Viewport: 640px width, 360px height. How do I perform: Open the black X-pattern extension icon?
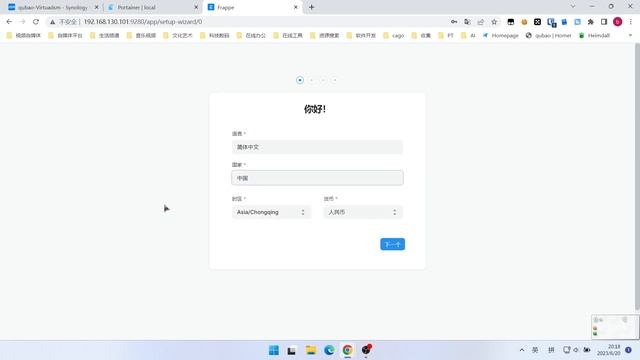(x=537, y=22)
